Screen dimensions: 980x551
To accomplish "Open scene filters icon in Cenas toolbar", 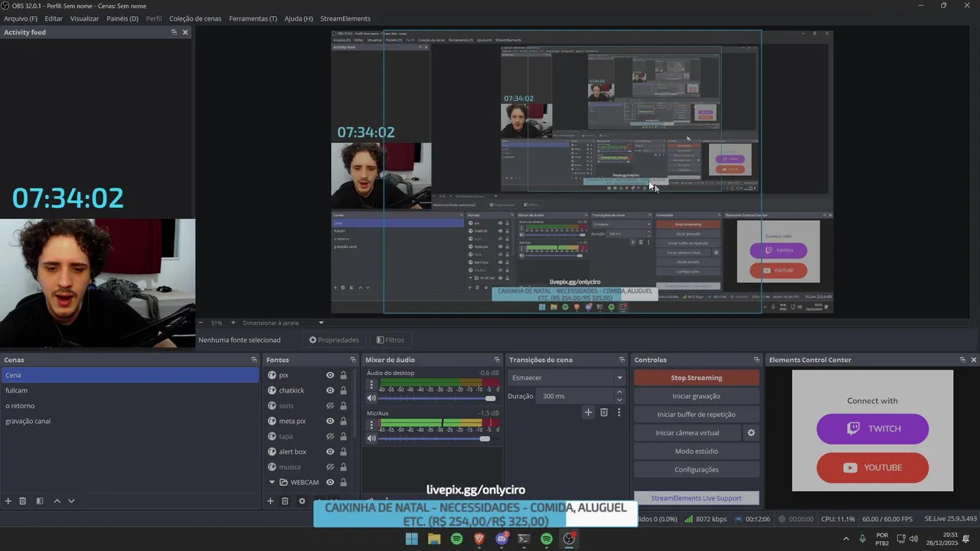I will pos(40,501).
